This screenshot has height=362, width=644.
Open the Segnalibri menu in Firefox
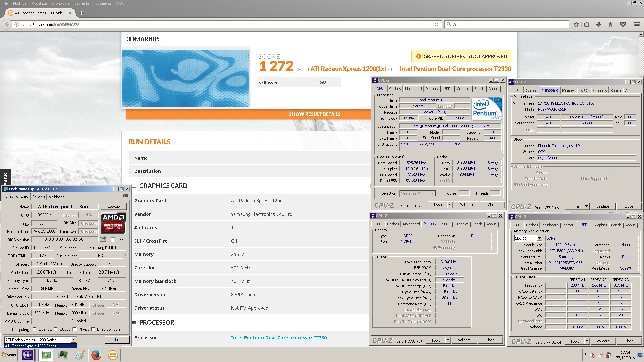(x=82, y=3)
